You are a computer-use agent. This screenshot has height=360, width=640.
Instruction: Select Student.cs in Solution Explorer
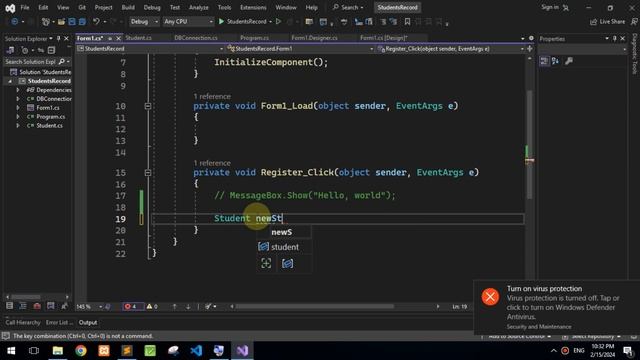(x=49, y=126)
